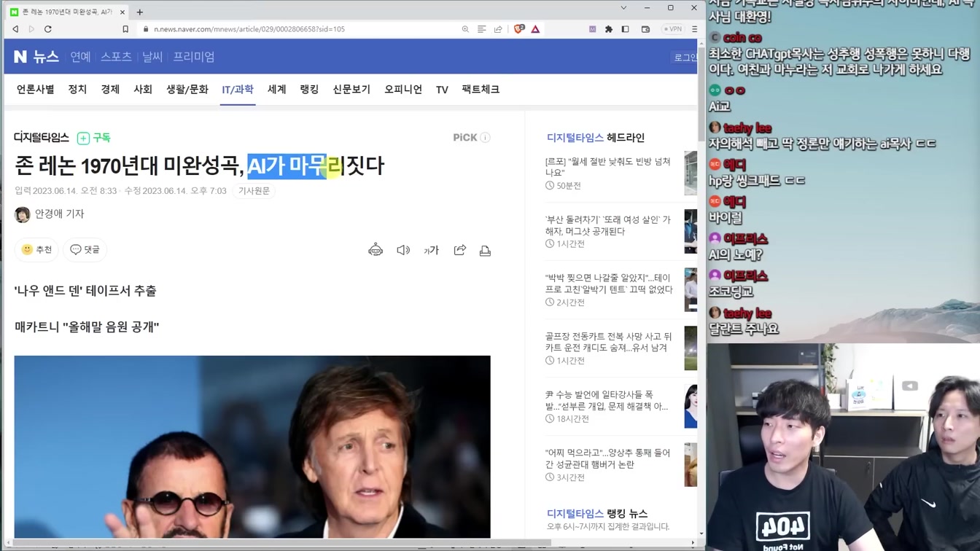Click the VPN button in toolbar
Screen dimensions: 980x551
(672, 29)
